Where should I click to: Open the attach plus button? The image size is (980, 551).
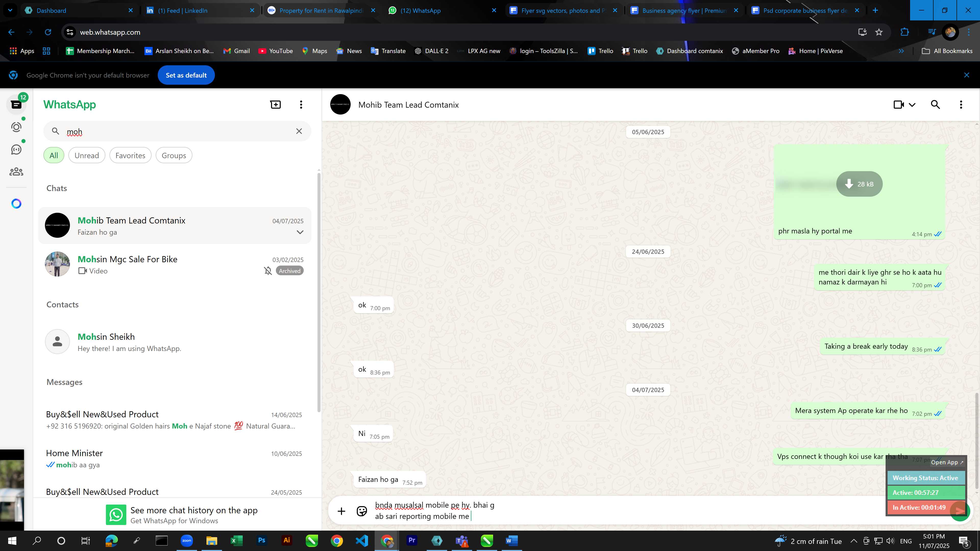tap(341, 511)
